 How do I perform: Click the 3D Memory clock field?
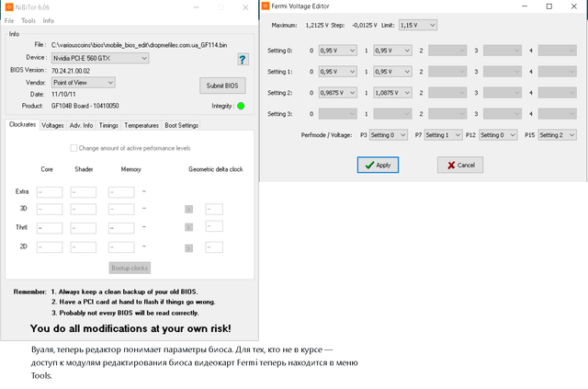tap(121, 209)
